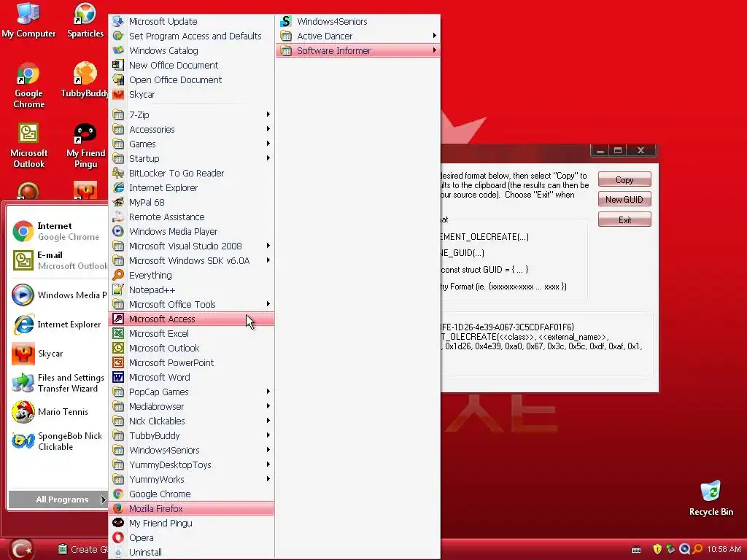Open Google Chrome in All Programs
747x560 pixels.
192,494
